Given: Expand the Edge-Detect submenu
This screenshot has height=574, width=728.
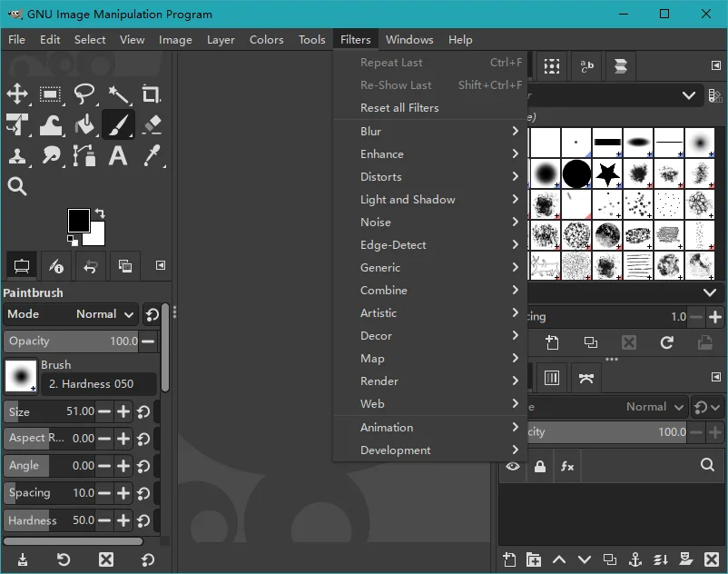Looking at the screenshot, I should click(x=430, y=245).
